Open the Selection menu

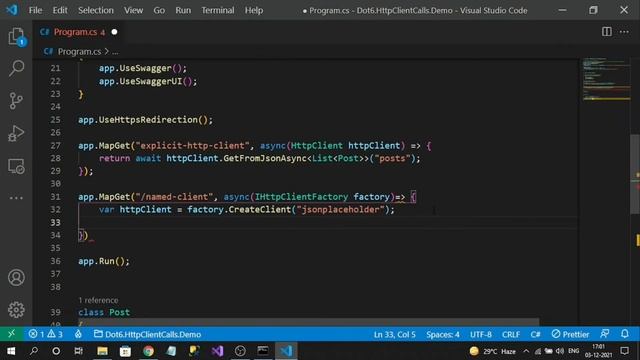click(x=96, y=10)
